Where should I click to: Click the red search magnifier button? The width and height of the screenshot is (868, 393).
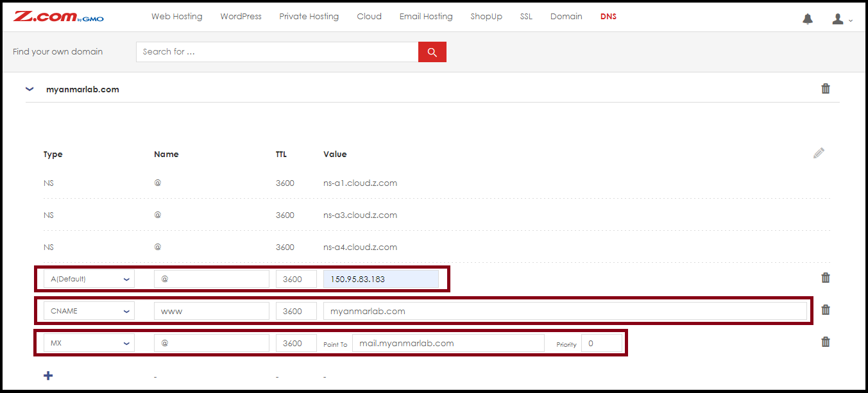pos(432,52)
